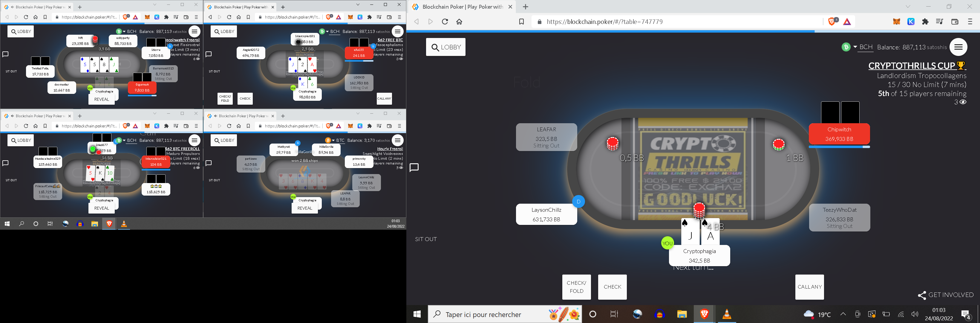
Task: Toggle SIT OUT in $62 FREE BTC window
Action: [x=214, y=71]
